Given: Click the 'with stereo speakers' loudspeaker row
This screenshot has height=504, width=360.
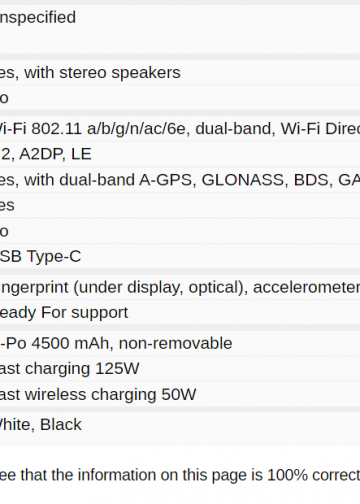Looking at the screenshot, I should [180, 73].
